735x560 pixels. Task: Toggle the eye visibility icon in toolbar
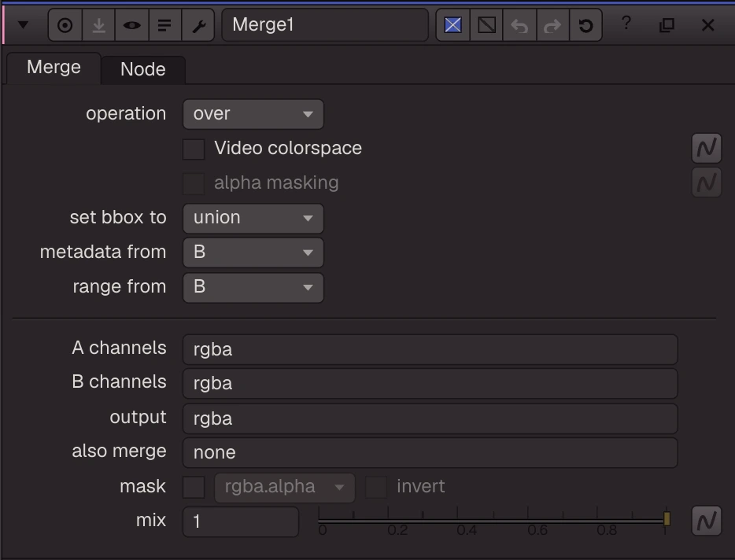(131, 25)
